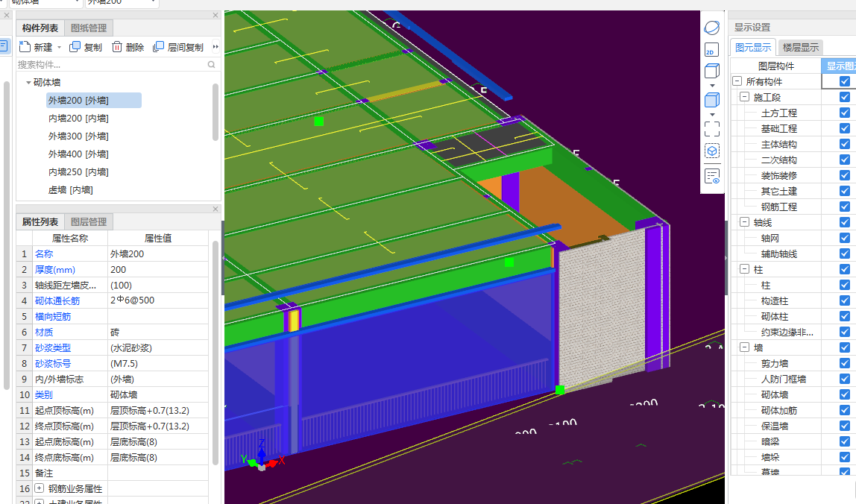
Task: Expand the 钢筋业务属性 property group
Action: [40, 488]
